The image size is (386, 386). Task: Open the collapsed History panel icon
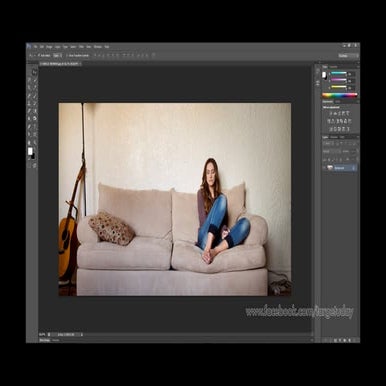[x=318, y=70]
